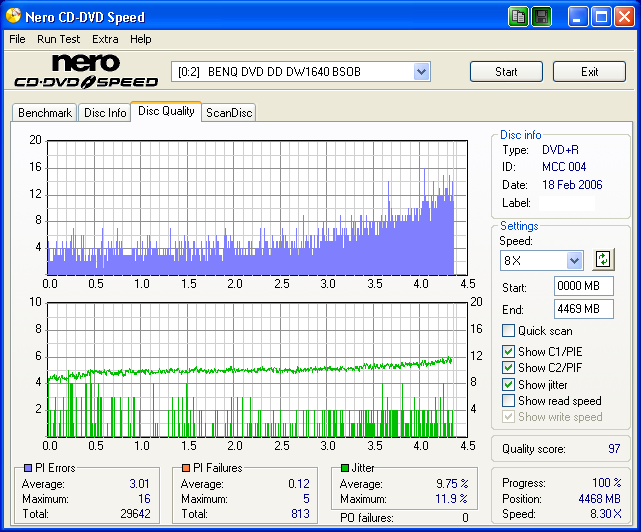
Task: Open the Run Test menu
Action: [59, 39]
